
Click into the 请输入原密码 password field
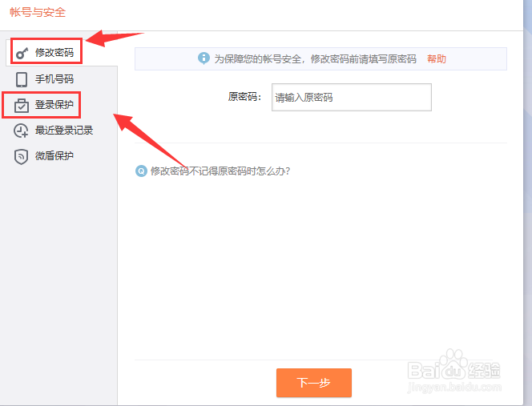(352, 98)
